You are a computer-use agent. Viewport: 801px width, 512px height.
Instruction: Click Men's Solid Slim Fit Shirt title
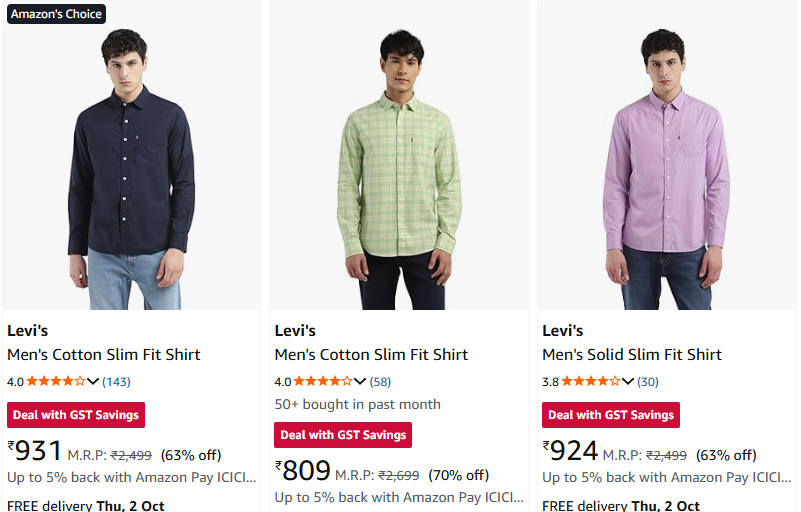coord(632,354)
